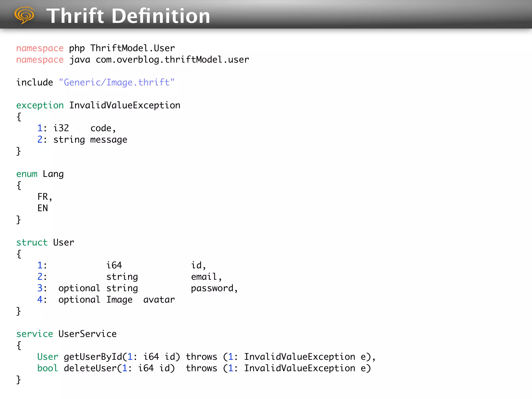Click the "include" keyword

(35, 83)
